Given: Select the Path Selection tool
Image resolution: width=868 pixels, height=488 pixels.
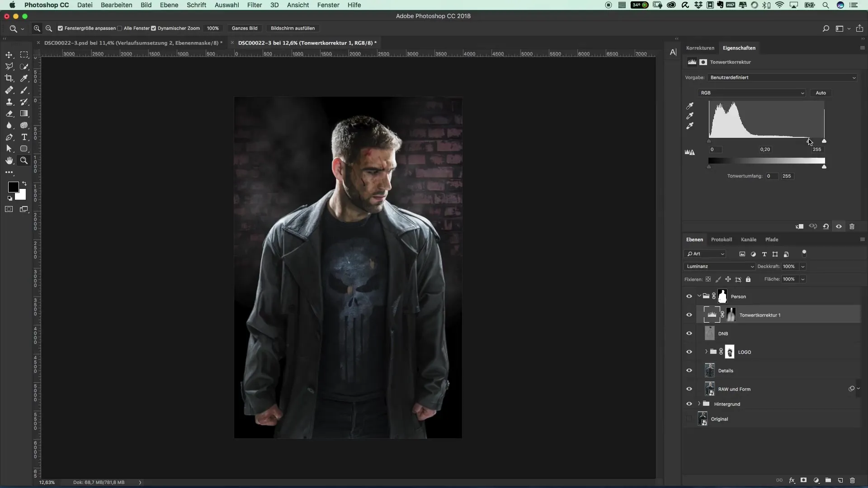Looking at the screenshot, I should click(x=9, y=149).
